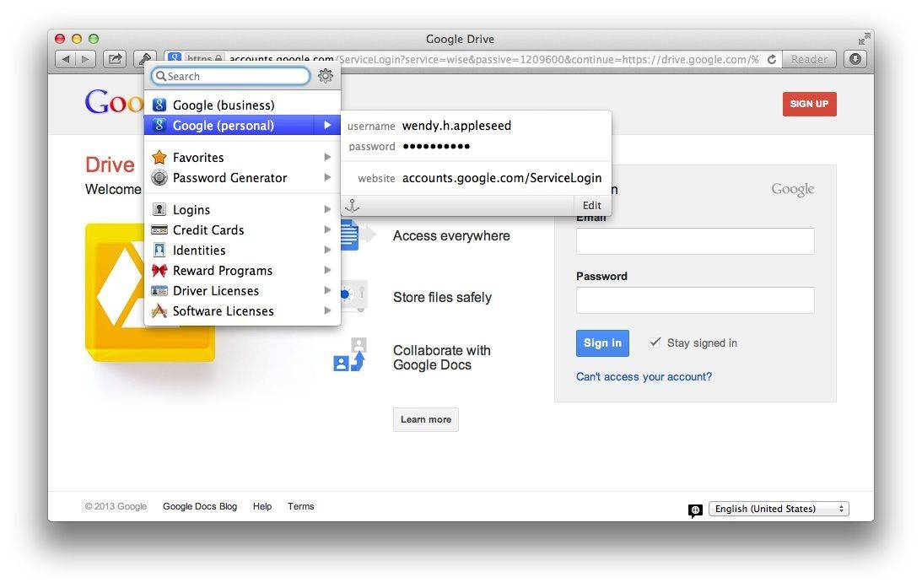Open the 1Password gear settings icon
Image resolution: width=922 pixels, height=588 pixels.
326,76
